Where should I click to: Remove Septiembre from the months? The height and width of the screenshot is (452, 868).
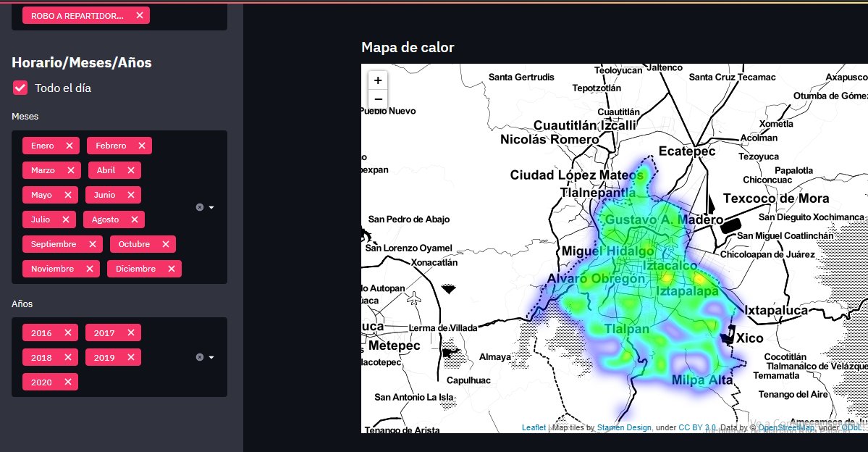coord(93,244)
